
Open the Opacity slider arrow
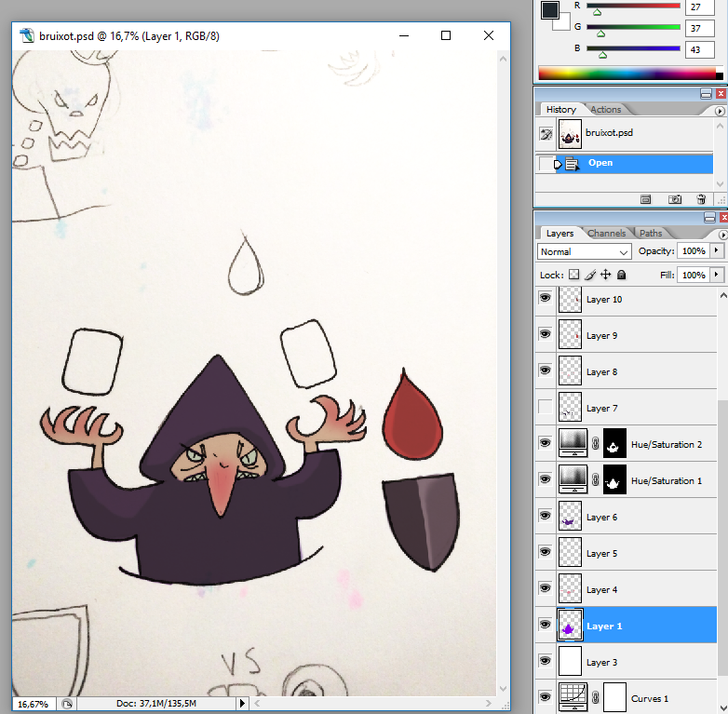click(717, 250)
